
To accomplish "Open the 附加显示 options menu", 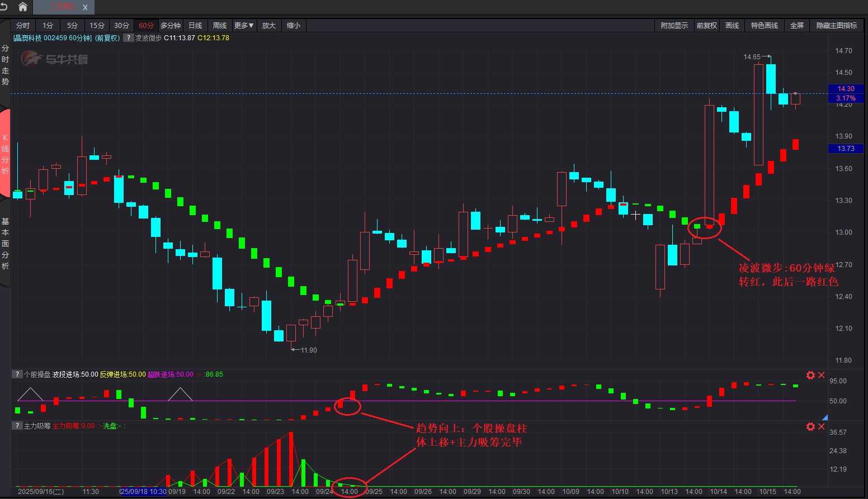I will 674,26.
